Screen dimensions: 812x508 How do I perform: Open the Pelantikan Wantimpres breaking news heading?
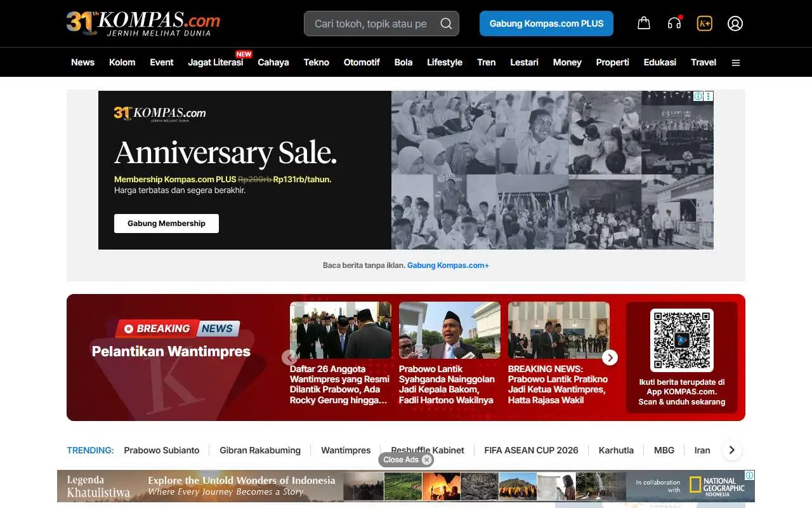click(x=171, y=351)
